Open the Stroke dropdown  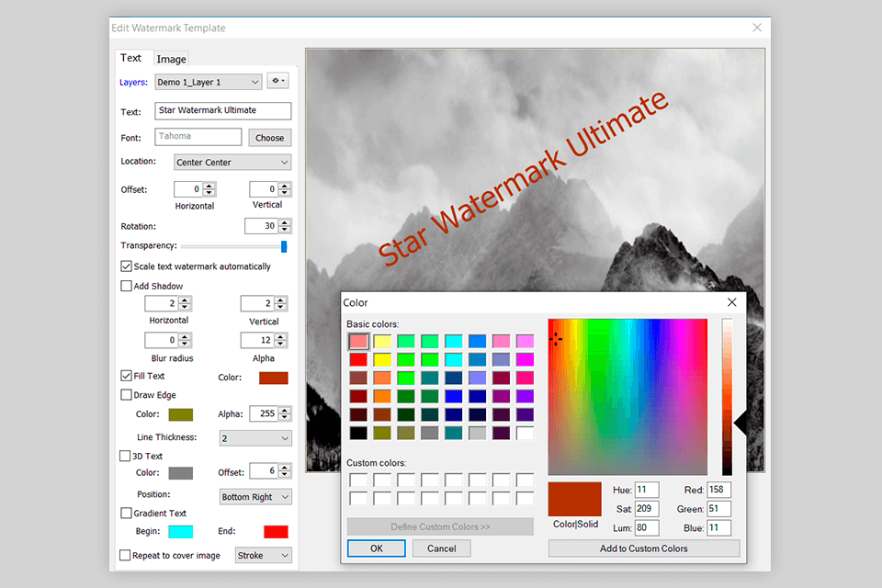tap(264, 555)
